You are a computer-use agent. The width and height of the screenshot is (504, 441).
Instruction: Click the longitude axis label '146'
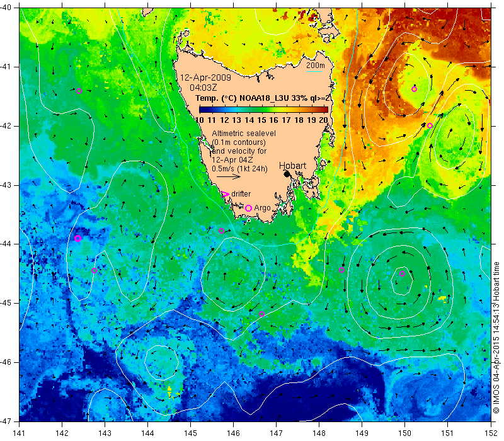coord(233,433)
